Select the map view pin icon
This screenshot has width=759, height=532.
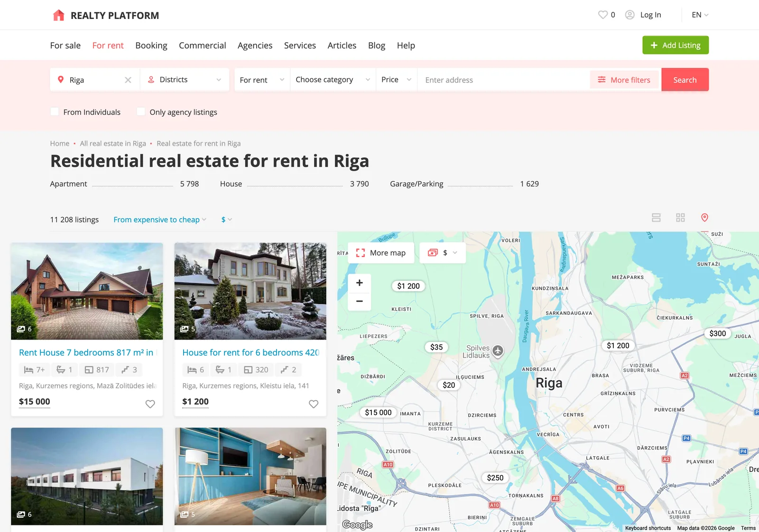click(x=704, y=218)
